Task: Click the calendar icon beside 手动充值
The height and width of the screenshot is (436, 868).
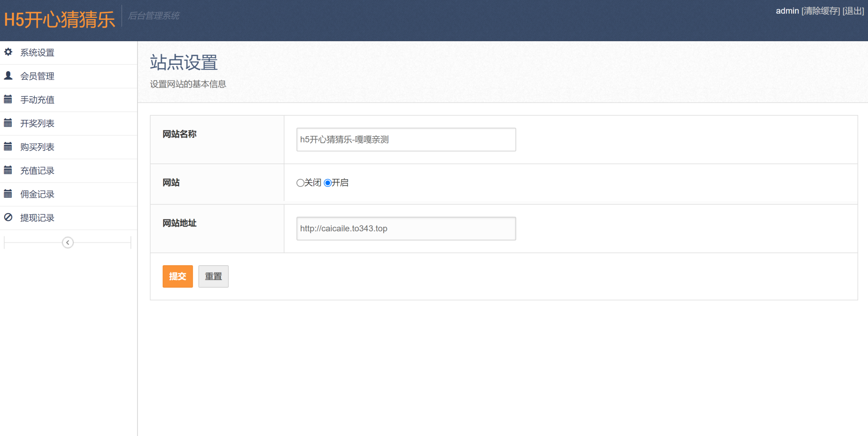Action: [8, 100]
